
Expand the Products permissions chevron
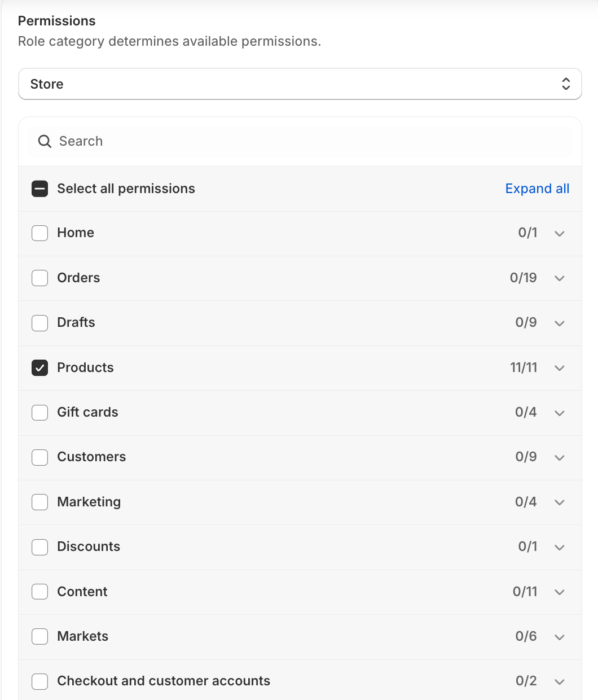[x=560, y=368]
